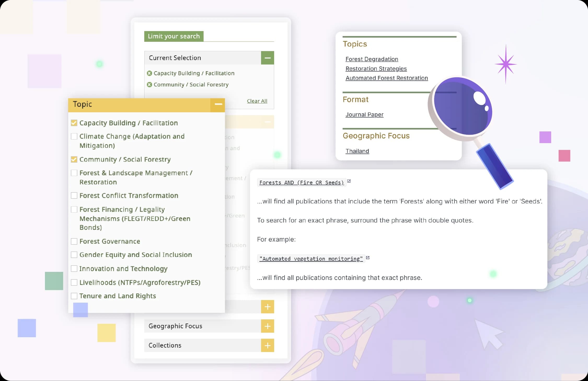Check Tenure and Land Rights
Viewport: 588px width, 381px height.
[74, 296]
